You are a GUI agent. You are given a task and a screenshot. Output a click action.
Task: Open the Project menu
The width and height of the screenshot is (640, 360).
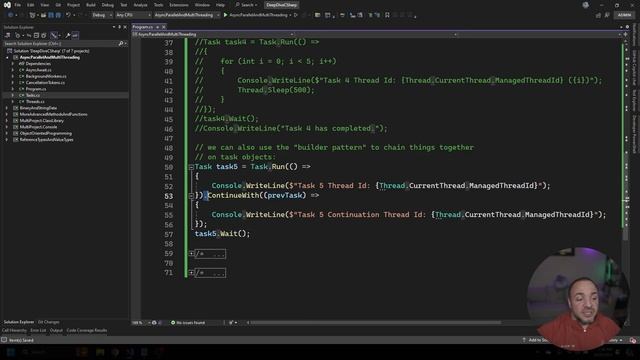(73, 5)
